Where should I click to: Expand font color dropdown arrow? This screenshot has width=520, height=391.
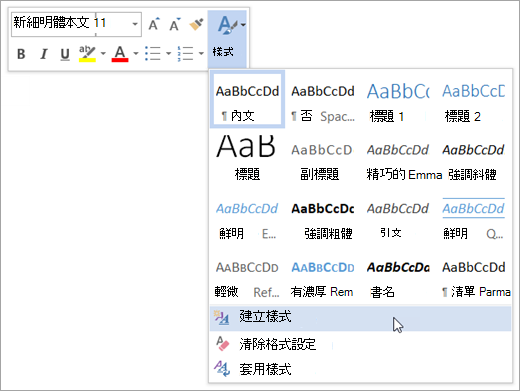136,53
